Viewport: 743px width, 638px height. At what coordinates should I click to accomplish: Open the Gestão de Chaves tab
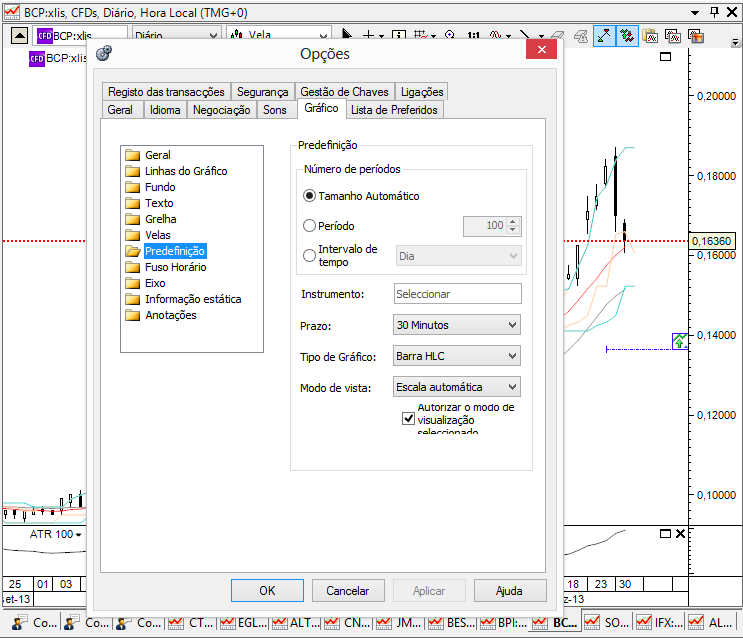[x=344, y=91]
